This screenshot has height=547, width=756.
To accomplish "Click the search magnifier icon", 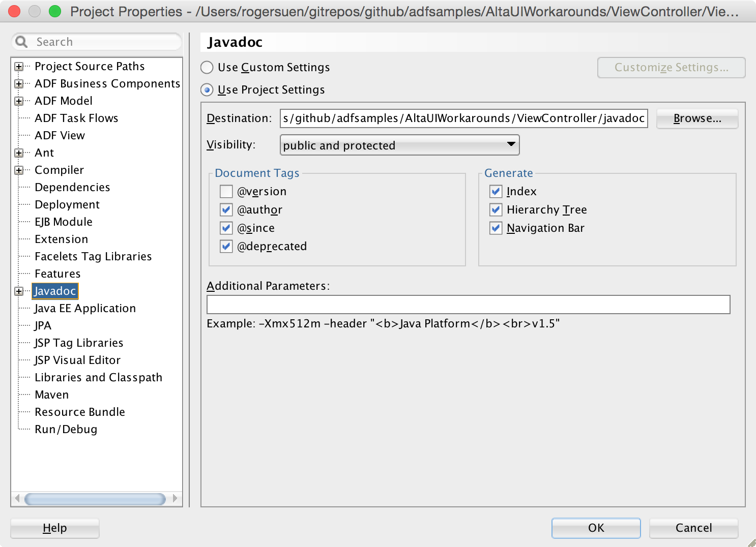I will click(21, 42).
